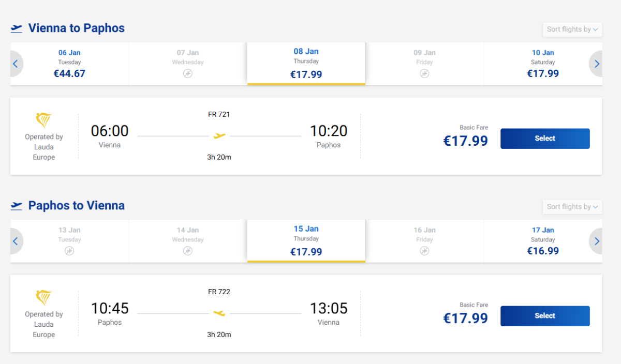621x364 pixels.
Task: Select the 06 Jan Tuesday date tab
Action: click(x=69, y=64)
